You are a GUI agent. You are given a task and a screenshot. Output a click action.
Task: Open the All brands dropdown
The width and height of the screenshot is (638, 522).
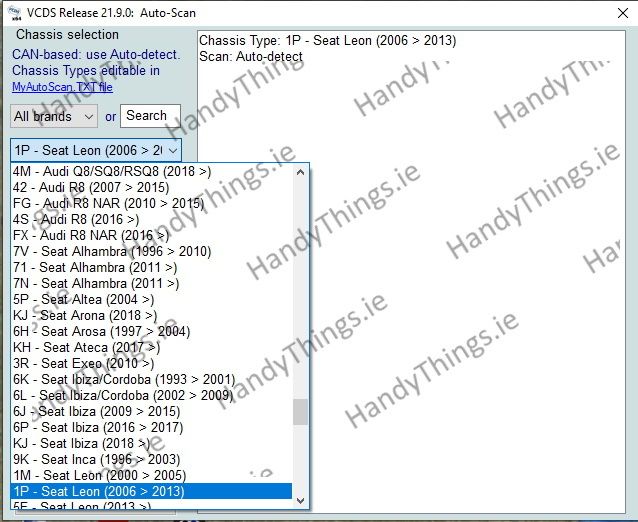point(54,116)
